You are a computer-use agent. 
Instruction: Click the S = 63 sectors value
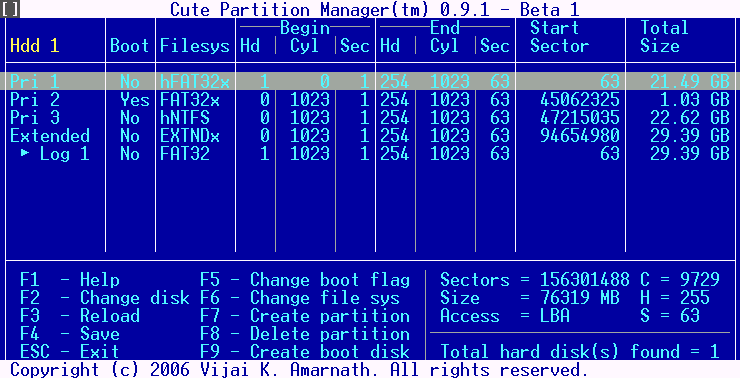(x=670, y=316)
